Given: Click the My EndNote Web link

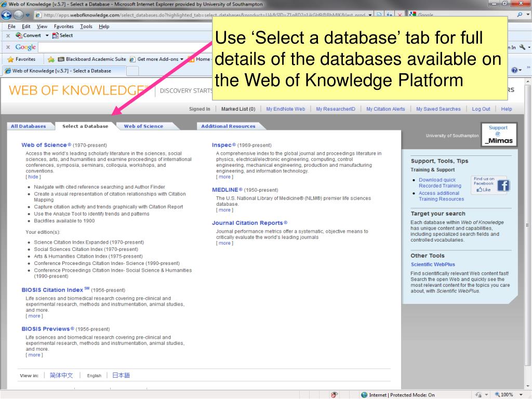Looking at the screenshot, I should tap(285, 109).
